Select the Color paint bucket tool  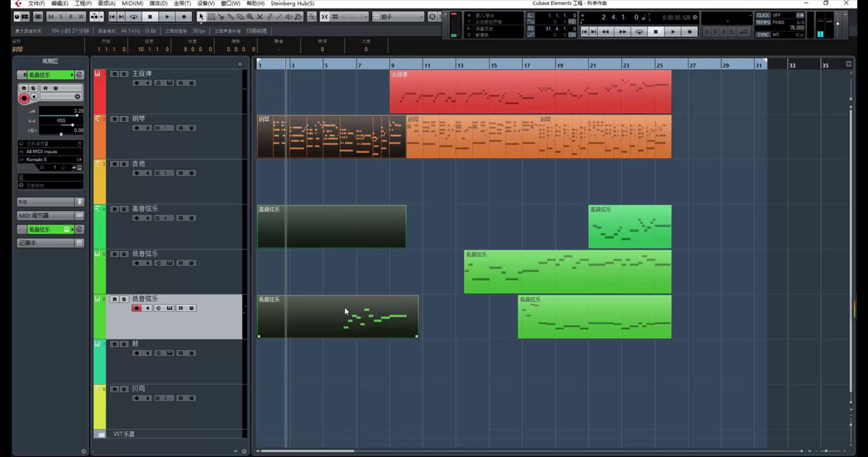pos(298,17)
